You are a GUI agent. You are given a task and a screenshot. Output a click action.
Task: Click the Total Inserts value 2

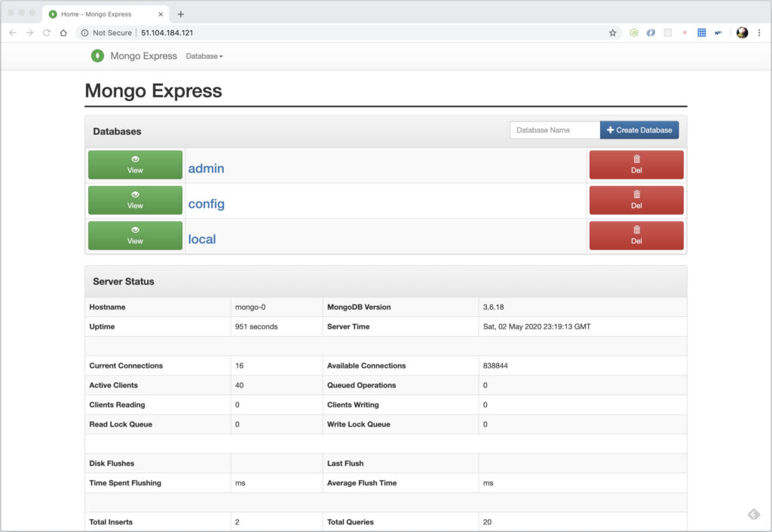[x=237, y=522]
